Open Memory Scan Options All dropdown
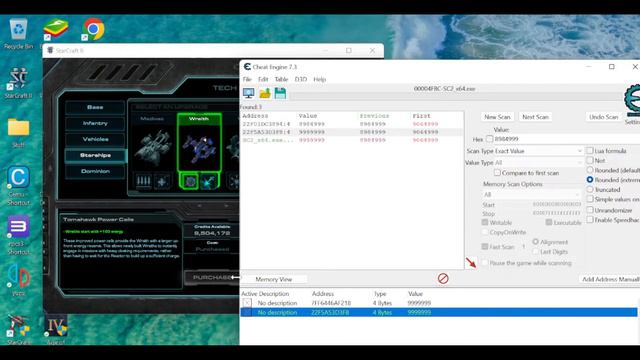The image size is (640, 360). click(x=532, y=194)
